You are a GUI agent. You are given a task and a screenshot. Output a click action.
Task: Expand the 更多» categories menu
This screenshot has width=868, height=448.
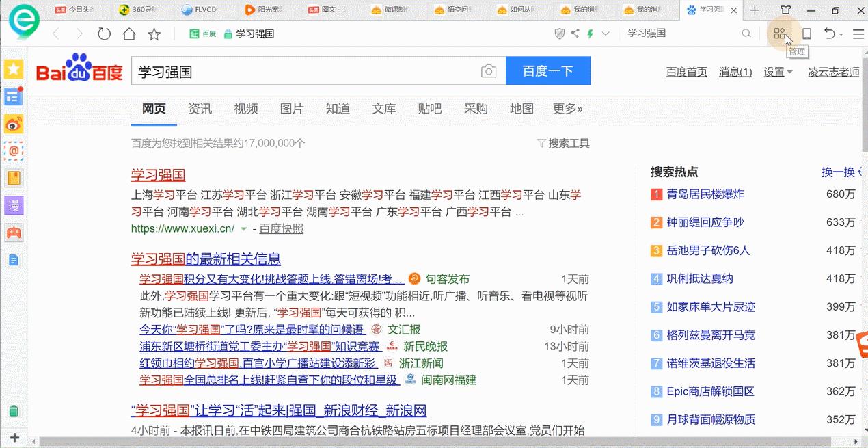coord(568,109)
